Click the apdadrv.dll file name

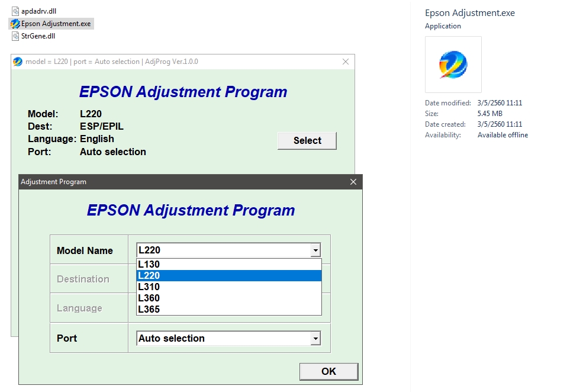click(38, 11)
